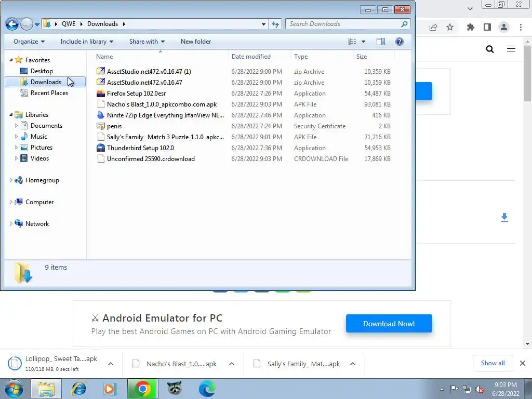532x399 pixels.
Task: Open website hamburger menu
Action: click(x=511, y=49)
